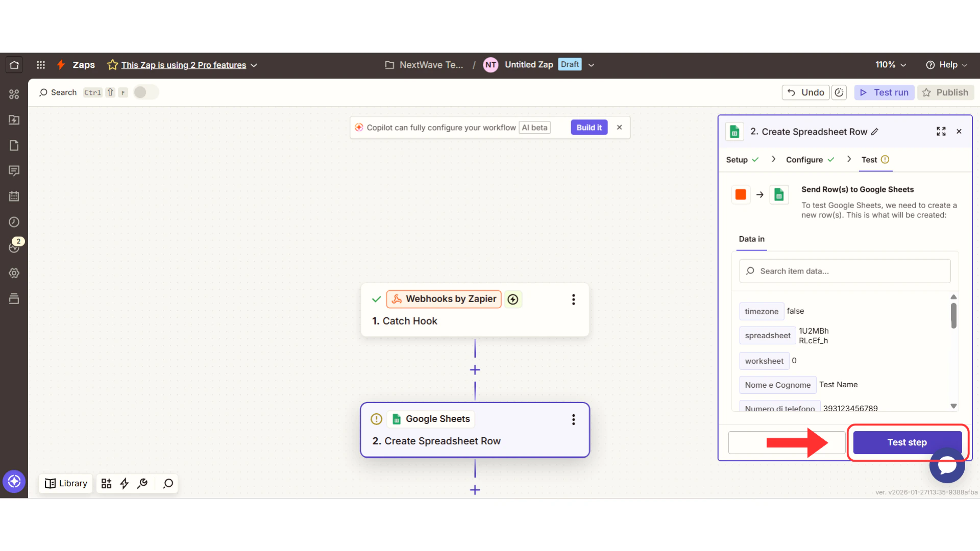Viewport: 980px width, 551px height.
Task: Click the Zapier home icon
Action: pos(14,65)
